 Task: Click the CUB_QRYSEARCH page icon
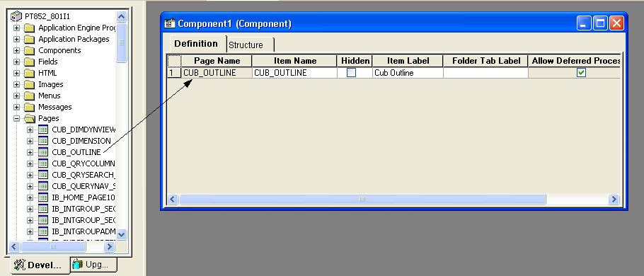click(x=43, y=175)
